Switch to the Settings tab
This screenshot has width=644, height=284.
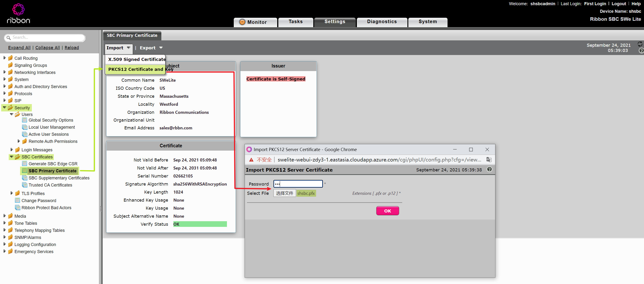pyautogui.click(x=335, y=22)
